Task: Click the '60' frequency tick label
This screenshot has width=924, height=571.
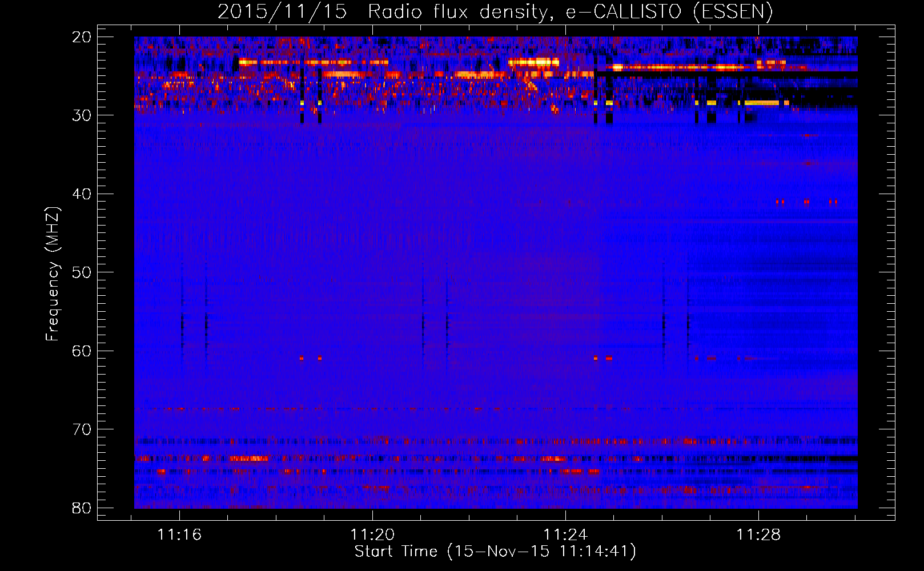Action: click(82, 351)
